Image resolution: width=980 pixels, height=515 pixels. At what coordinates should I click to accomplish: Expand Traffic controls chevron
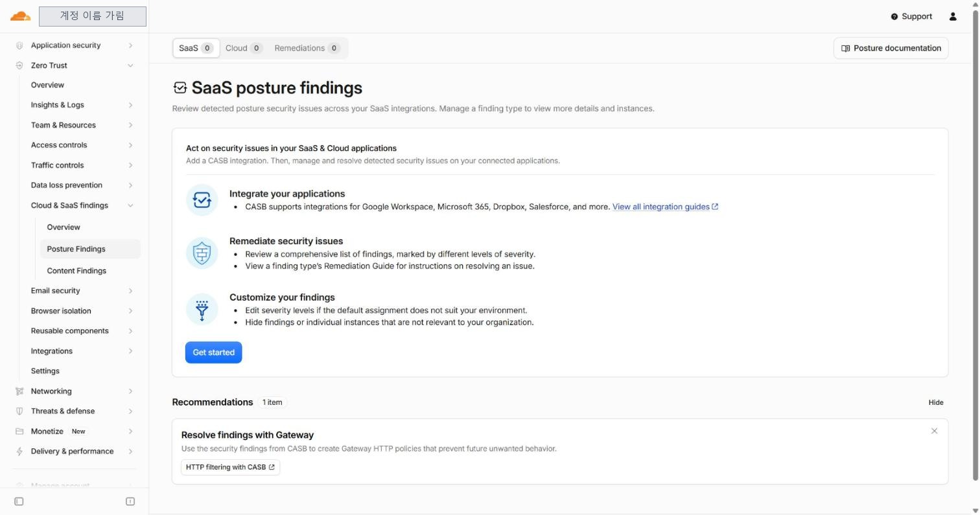(x=130, y=165)
